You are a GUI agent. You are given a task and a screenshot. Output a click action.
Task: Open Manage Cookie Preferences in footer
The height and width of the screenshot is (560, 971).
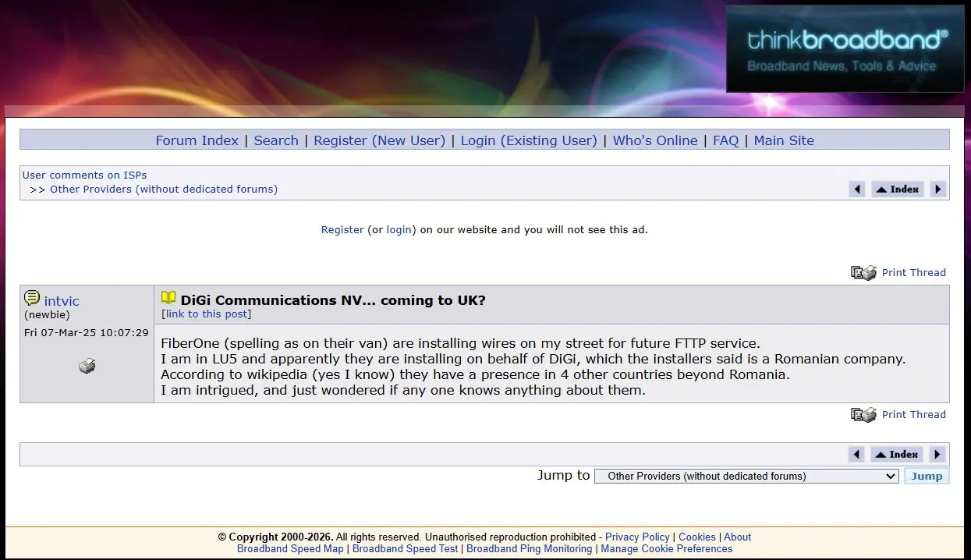click(x=666, y=549)
